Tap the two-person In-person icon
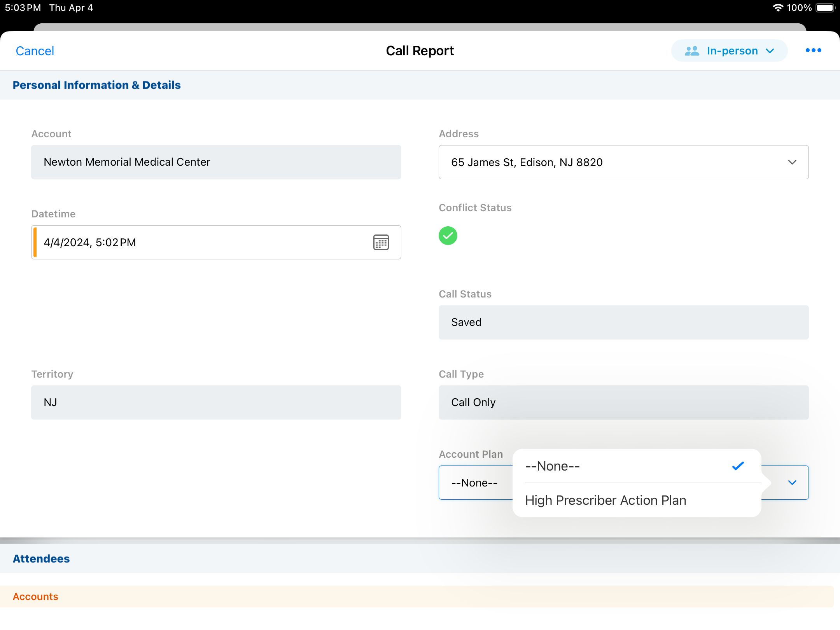Image resolution: width=840 pixels, height=630 pixels. (692, 51)
